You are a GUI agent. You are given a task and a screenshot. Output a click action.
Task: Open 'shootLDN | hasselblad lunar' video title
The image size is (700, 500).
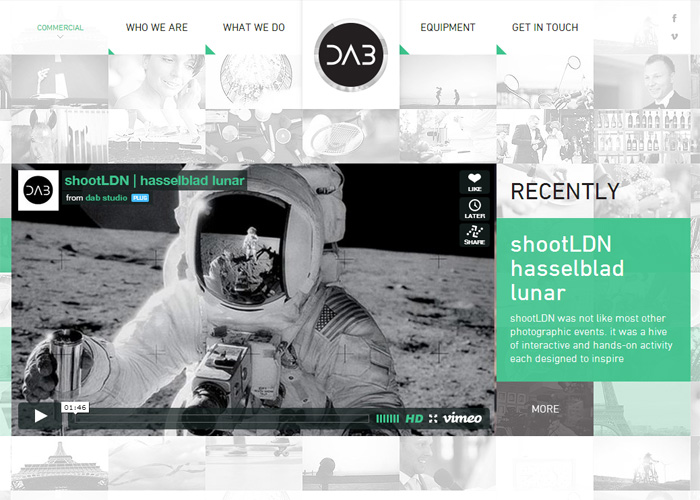tap(154, 180)
